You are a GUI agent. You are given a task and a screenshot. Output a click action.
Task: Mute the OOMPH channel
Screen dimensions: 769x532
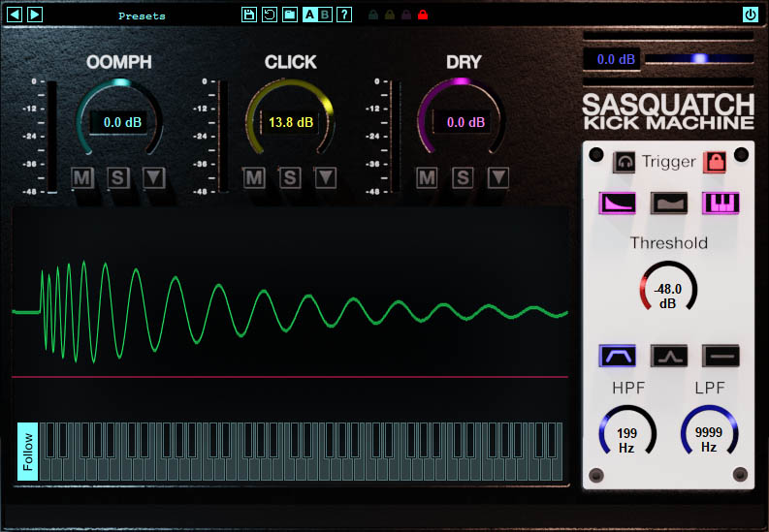click(82, 177)
